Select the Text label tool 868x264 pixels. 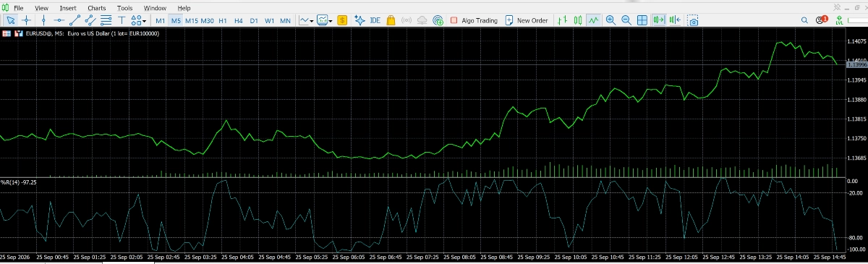122,20
